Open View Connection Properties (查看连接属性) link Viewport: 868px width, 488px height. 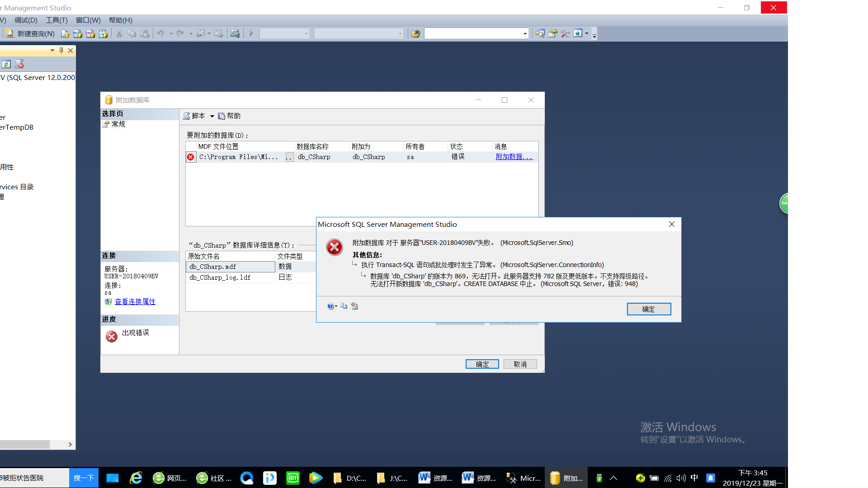[135, 302]
